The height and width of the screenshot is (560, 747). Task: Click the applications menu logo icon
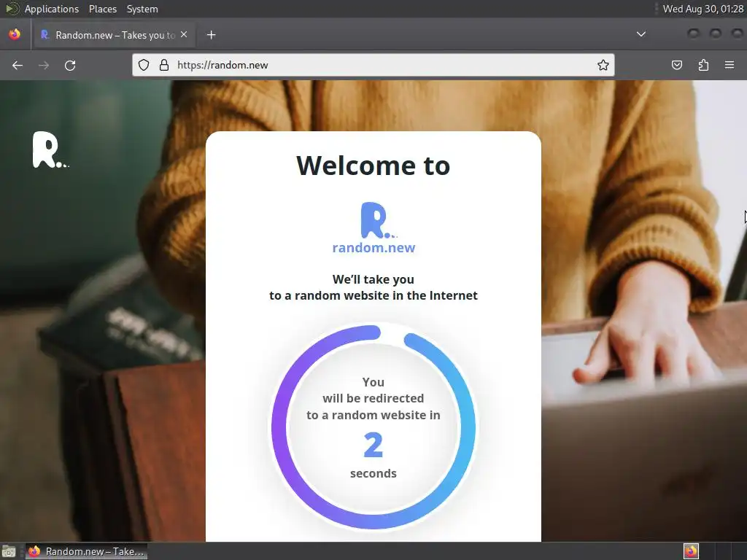12,9
